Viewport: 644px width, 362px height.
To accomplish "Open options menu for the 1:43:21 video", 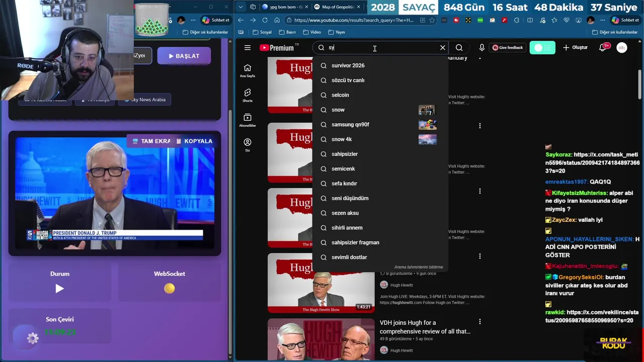I will [479, 256].
